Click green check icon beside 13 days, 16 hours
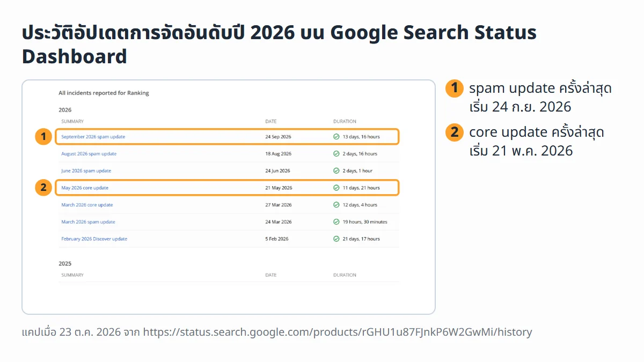The width and height of the screenshot is (644, 362). pyautogui.click(x=336, y=137)
